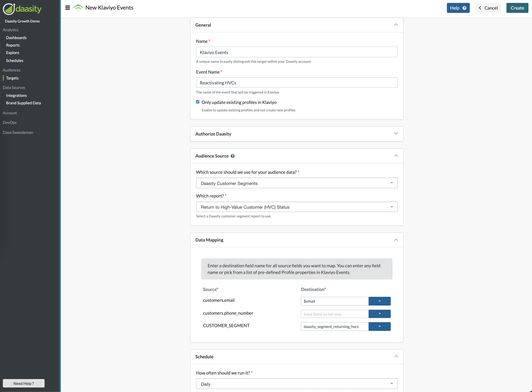Click the Help button

458,8
